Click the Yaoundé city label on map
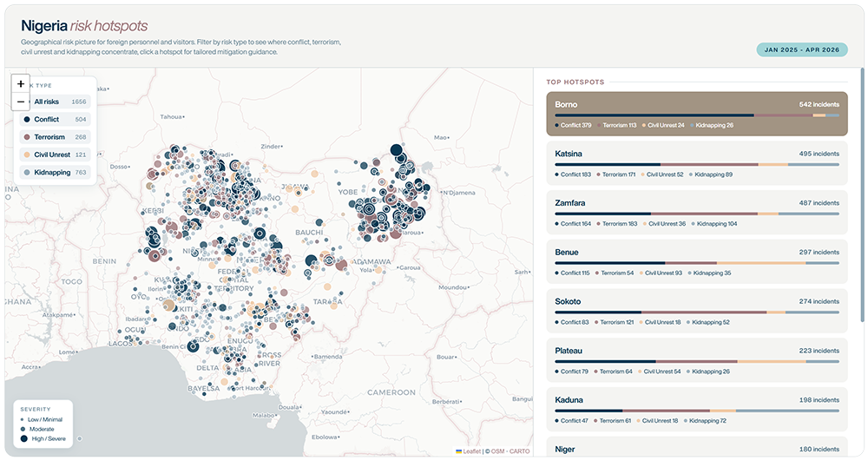The image size is (868, 467). [334, 412]
